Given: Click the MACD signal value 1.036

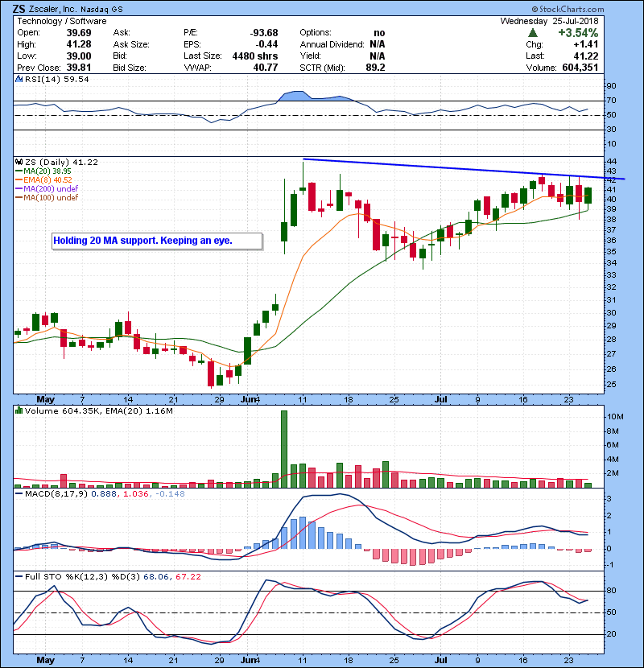Looking at the screenshot, I should [135, 494].
